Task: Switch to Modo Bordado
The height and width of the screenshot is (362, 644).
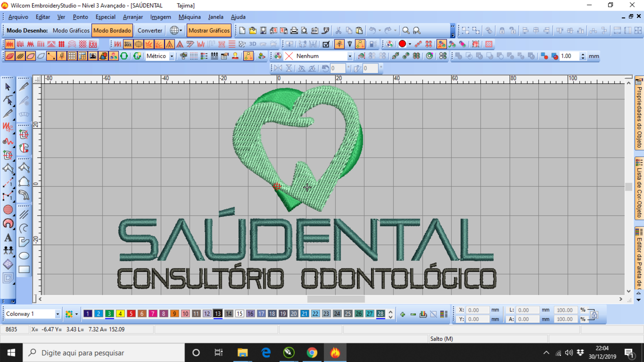Action: [x=112, y=31]
